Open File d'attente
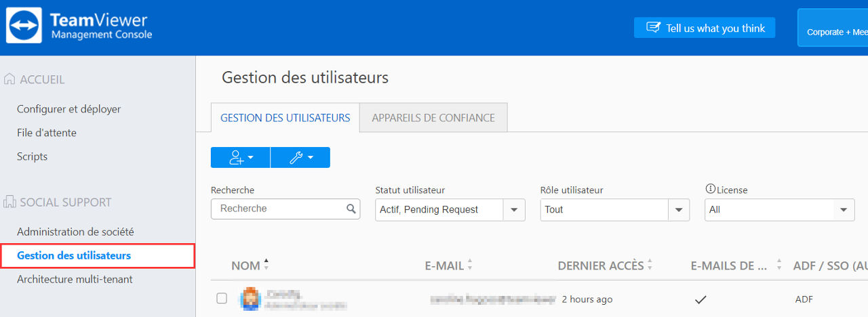Viewport: 868px width, 317px height. 47,133
